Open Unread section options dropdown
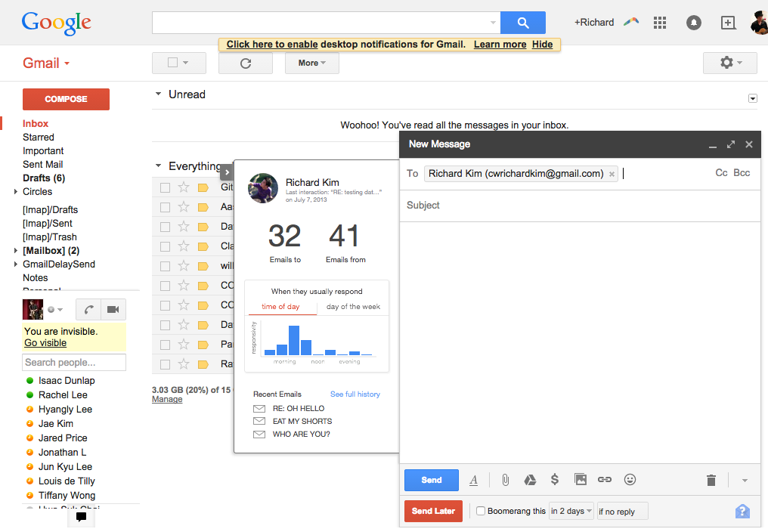Screen dimensions: 768x532 [753, 98]
